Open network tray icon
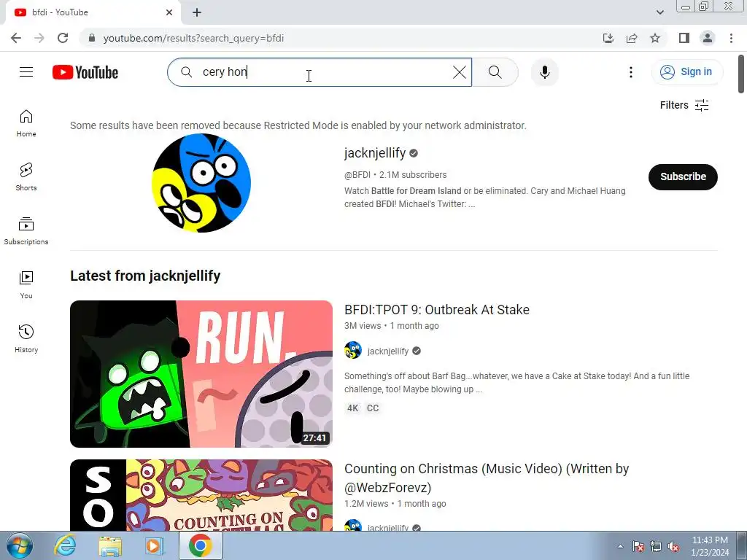 point(656,546)
